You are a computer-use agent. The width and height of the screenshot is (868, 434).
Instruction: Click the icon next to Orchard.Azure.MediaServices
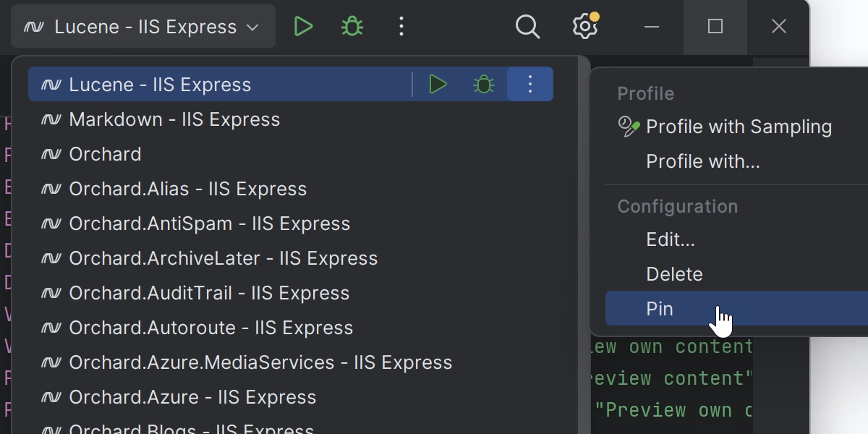pos(51,362)
